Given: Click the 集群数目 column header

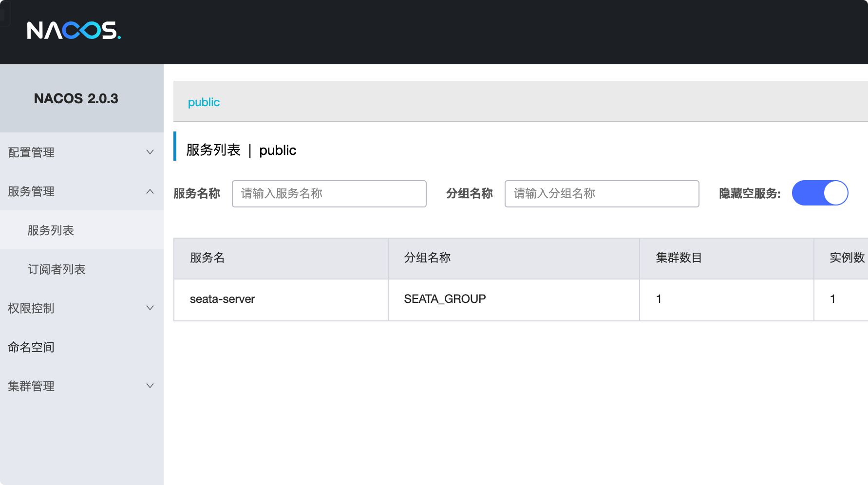Looking at the screenshot, I should 727,258.
